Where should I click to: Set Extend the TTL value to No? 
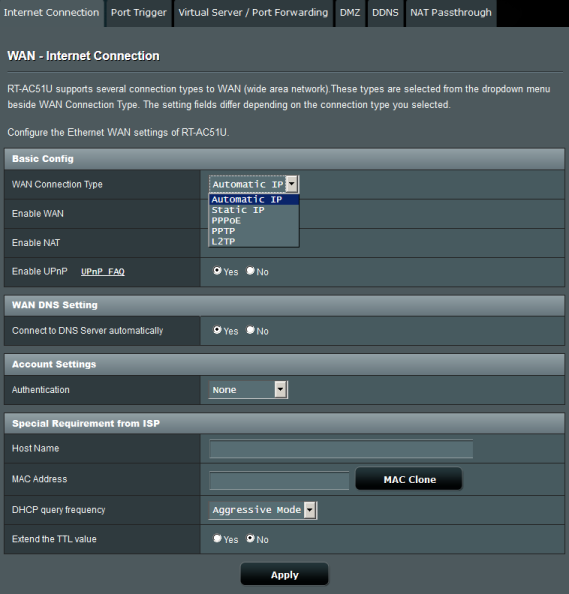coord(250,538)
